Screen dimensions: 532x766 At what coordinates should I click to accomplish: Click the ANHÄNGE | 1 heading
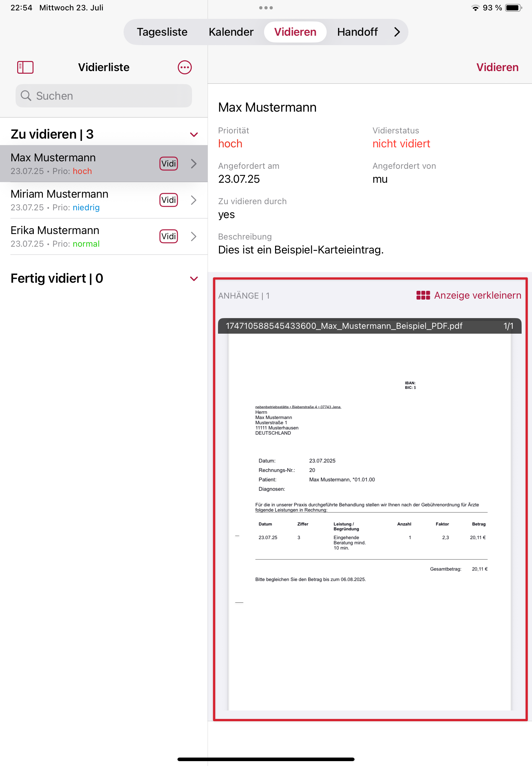(244, 296)
